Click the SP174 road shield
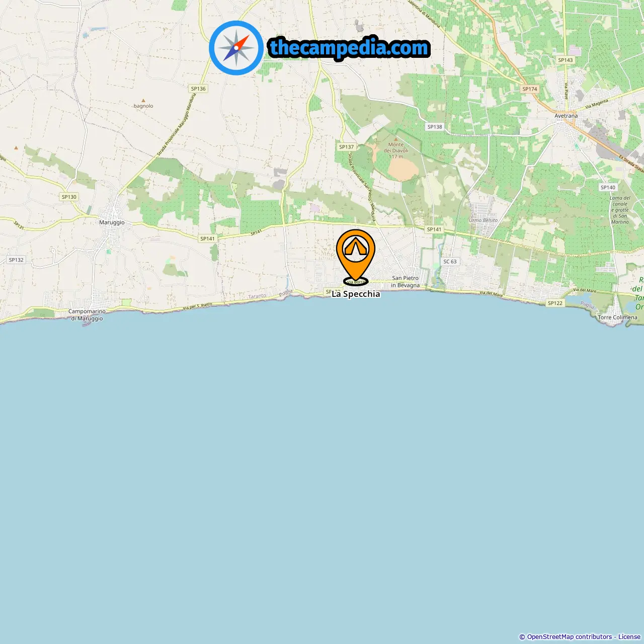 tap(530, 89)
